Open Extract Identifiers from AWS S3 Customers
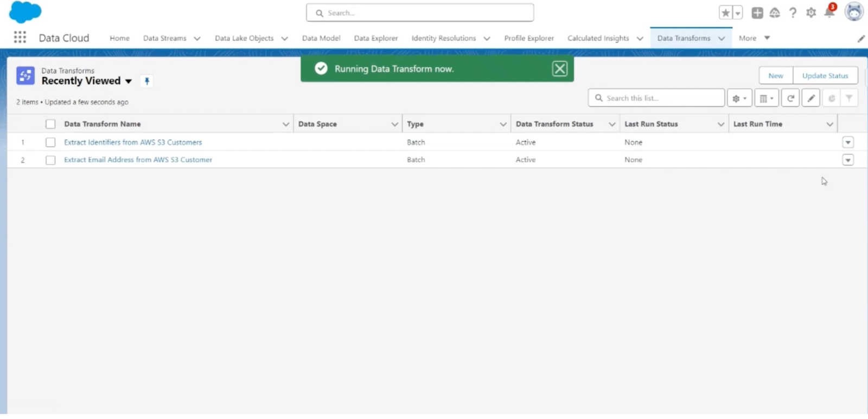 pyautogui.click(x=133, y=142)
